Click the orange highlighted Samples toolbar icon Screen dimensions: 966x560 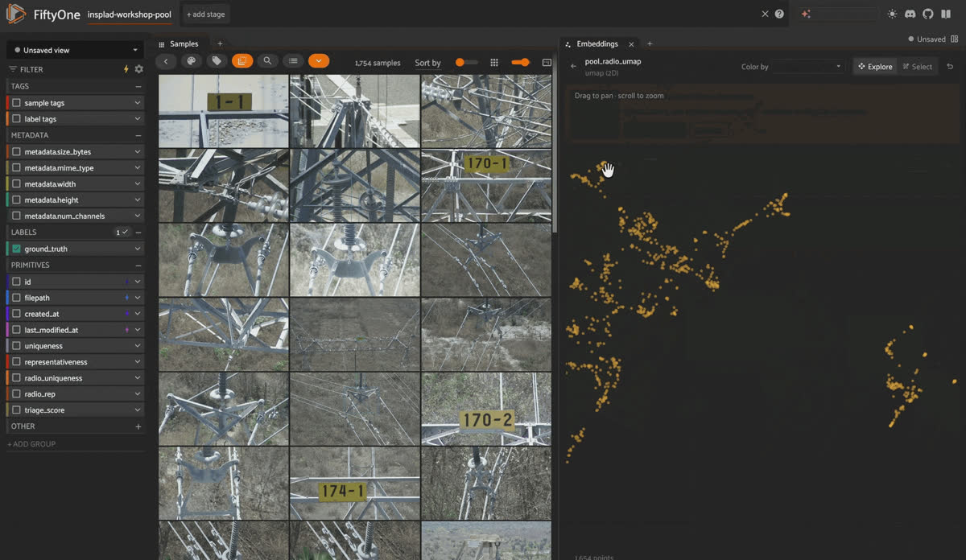(x=242, y=61)
